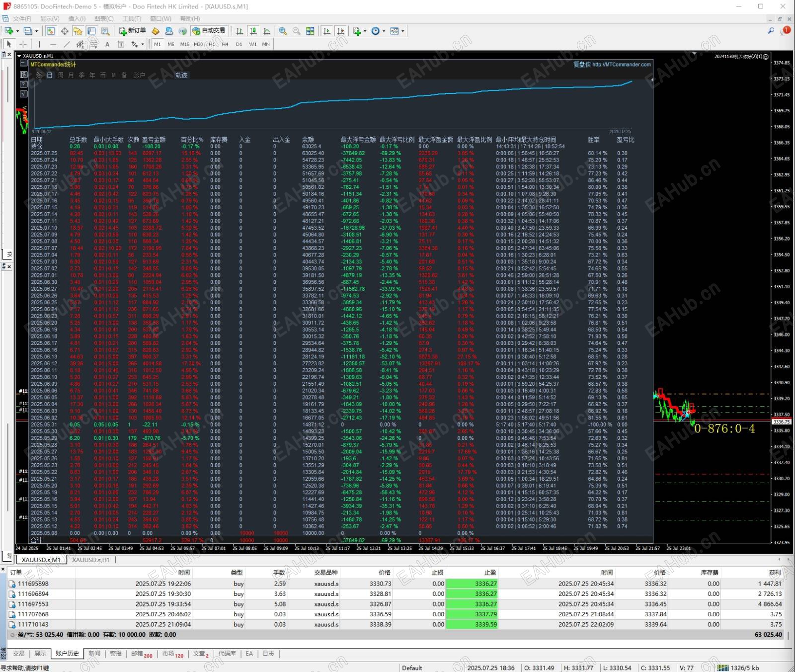Select the text label A tool
Image resolution: width=795 pixels, height=672 pixels.
[x=107, y=44]
